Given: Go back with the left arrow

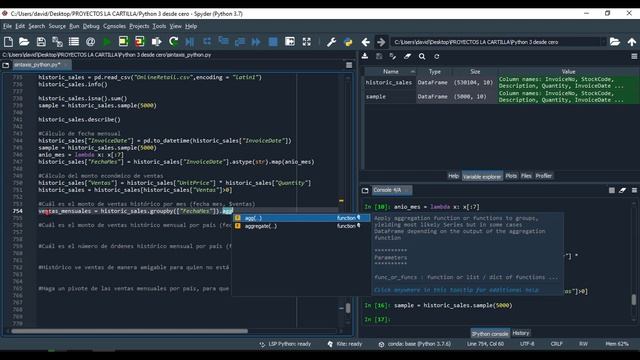Looking at the screenshot, I should (x=366, y=42).
